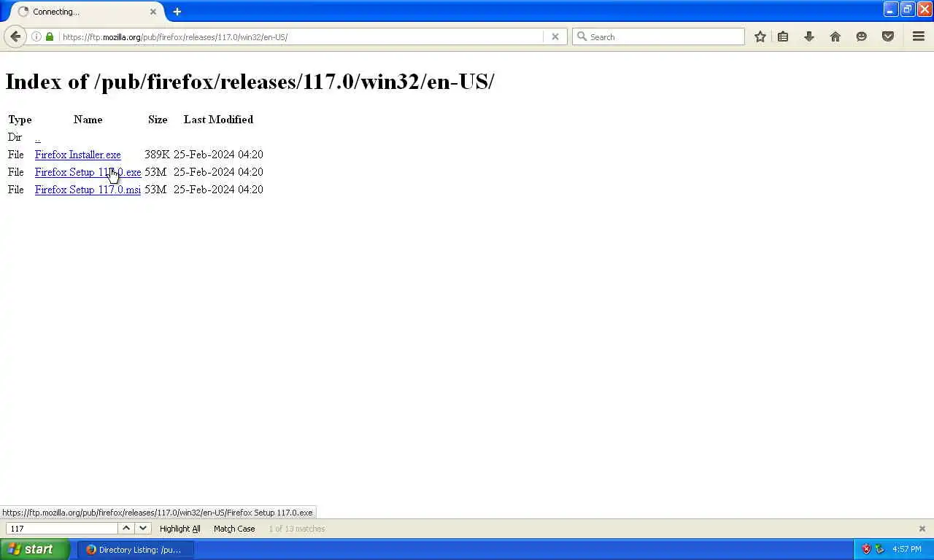Bookmark this page with the star icon
The width and height of the screenshot is (934, 560).
760,36
